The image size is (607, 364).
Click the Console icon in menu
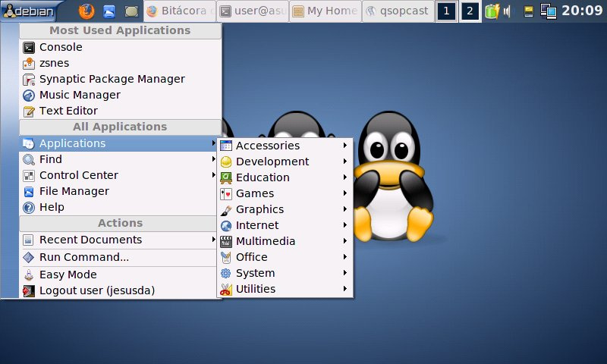point(29,48)
